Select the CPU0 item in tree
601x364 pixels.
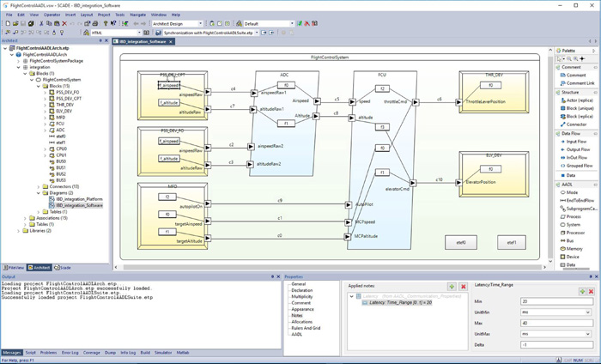58,149
